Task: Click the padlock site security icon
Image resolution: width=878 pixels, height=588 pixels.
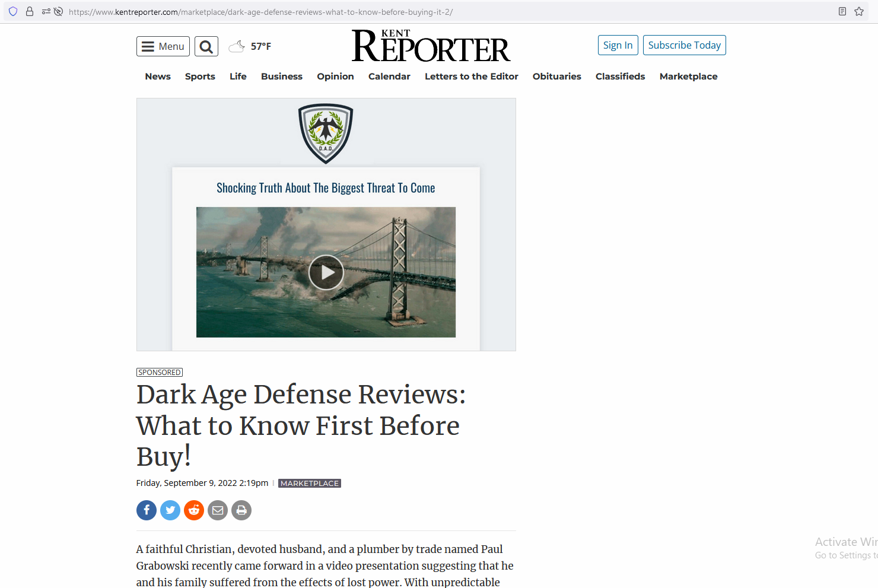Action: [x=30, y=12]
